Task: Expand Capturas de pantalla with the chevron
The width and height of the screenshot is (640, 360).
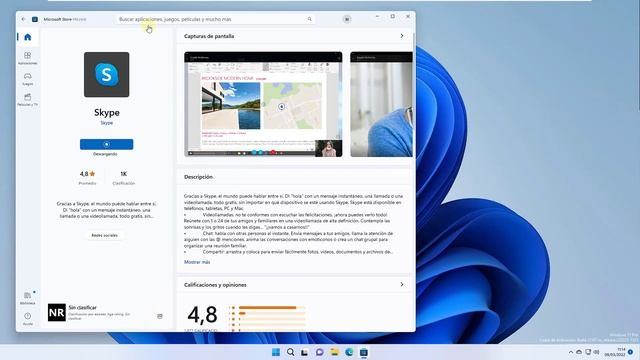Action: pos(402,36)
